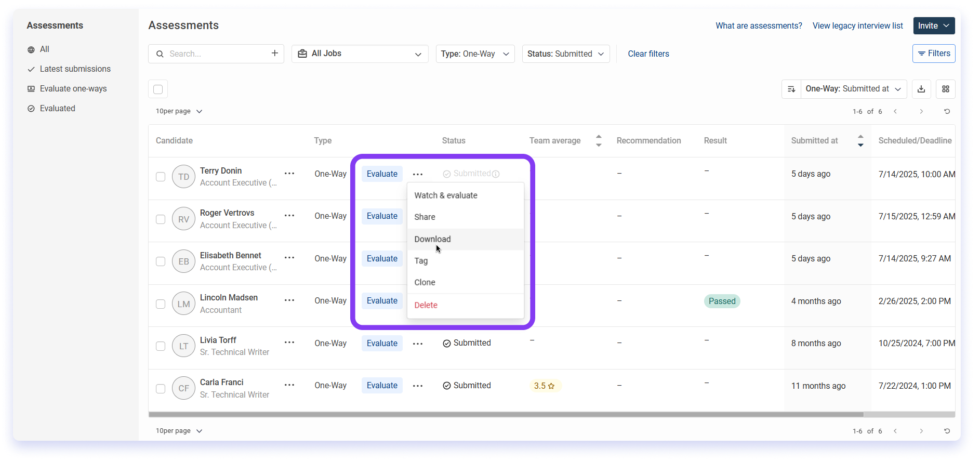Click top refresh icon near pagination
The height and width of the screenshot is (461, 980).
click(x=947, y=111)
